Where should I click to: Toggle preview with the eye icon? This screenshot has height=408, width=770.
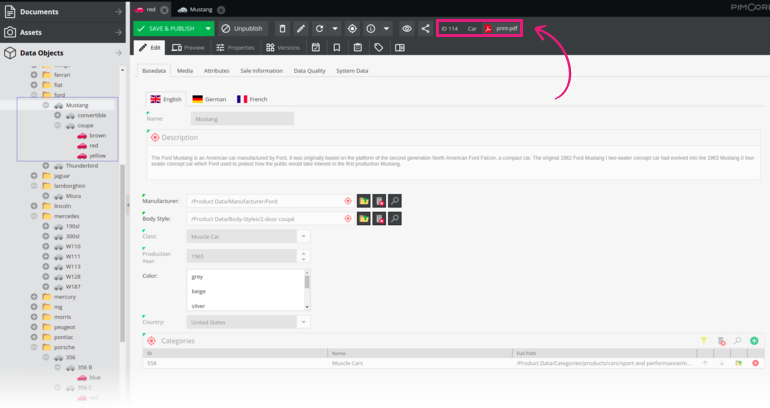click(x=407, y=28)
